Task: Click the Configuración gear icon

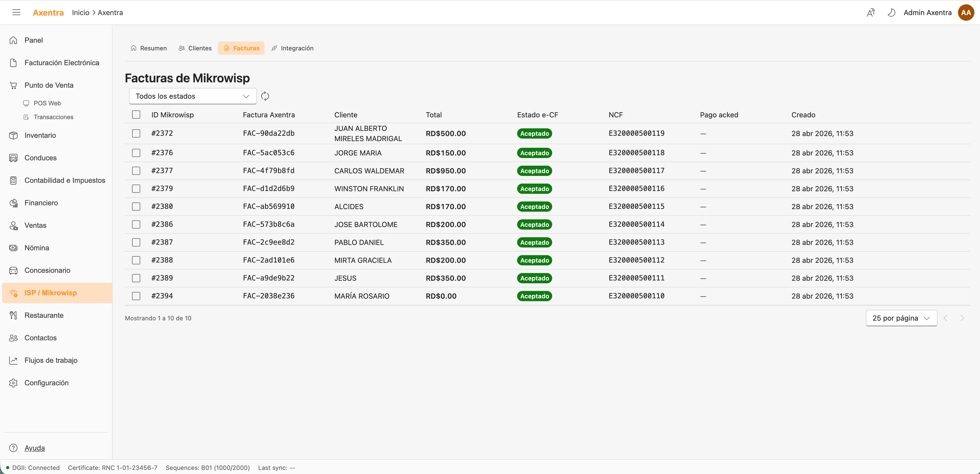Action: click(x=13, y=383)
